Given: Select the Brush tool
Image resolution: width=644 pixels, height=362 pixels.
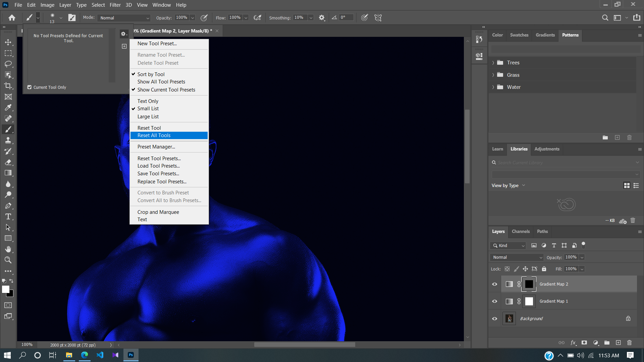Looking at the screenshot, I should [8, 129].
